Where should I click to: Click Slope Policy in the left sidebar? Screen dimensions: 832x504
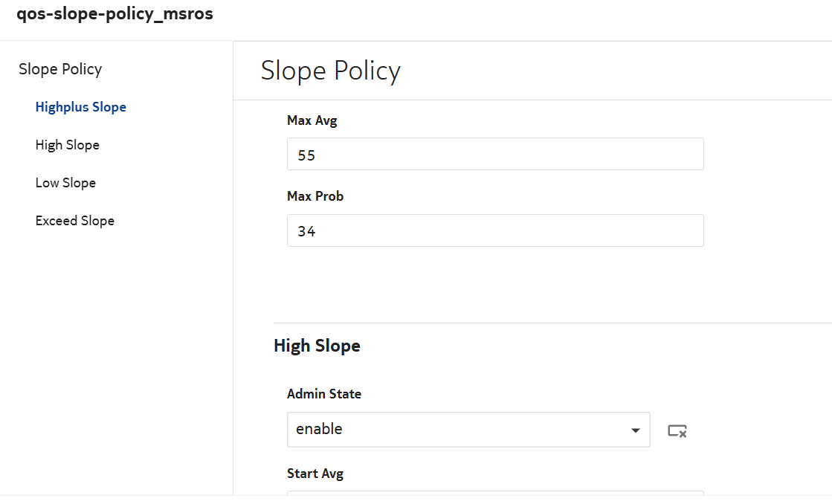point(60,69)
